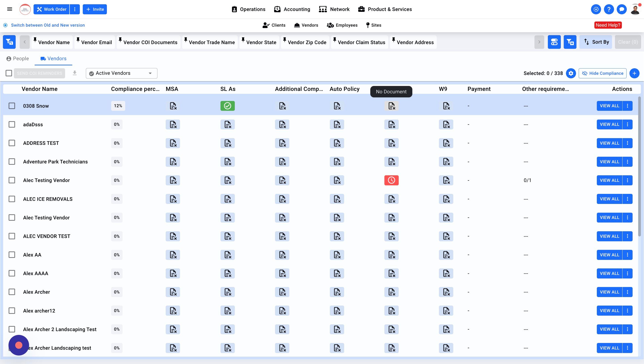
Task: Tick the select-all vendors checkbox
Action: pyautogui.click(x=9, y=73)
